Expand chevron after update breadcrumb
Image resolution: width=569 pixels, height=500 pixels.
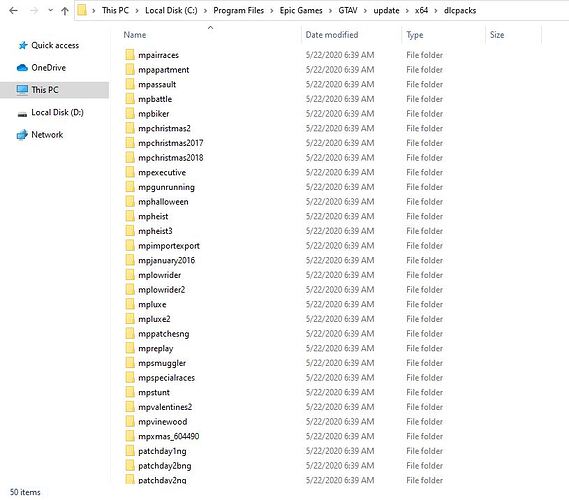click(x=407, y=11)
